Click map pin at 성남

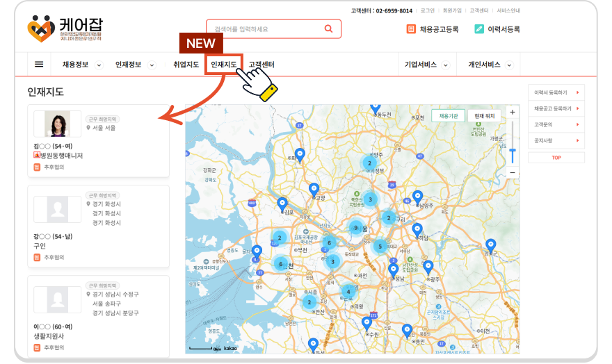[394, 270]
